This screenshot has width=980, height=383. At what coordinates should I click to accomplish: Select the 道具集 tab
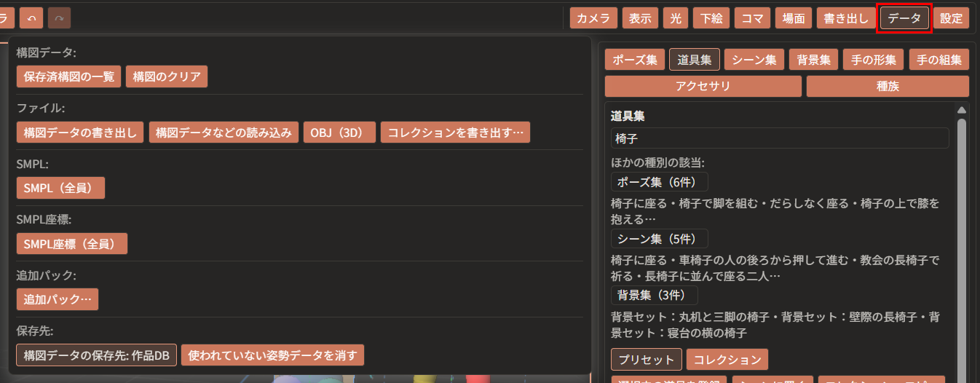(x=695, y=60)
